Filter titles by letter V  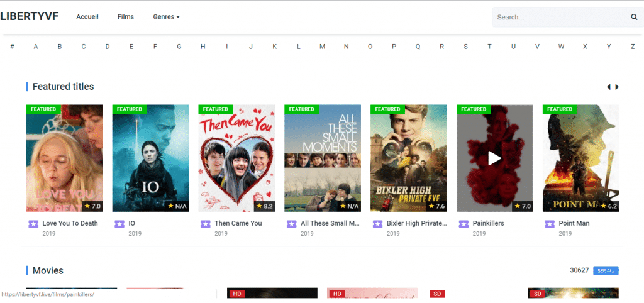[x=537, y=47]
